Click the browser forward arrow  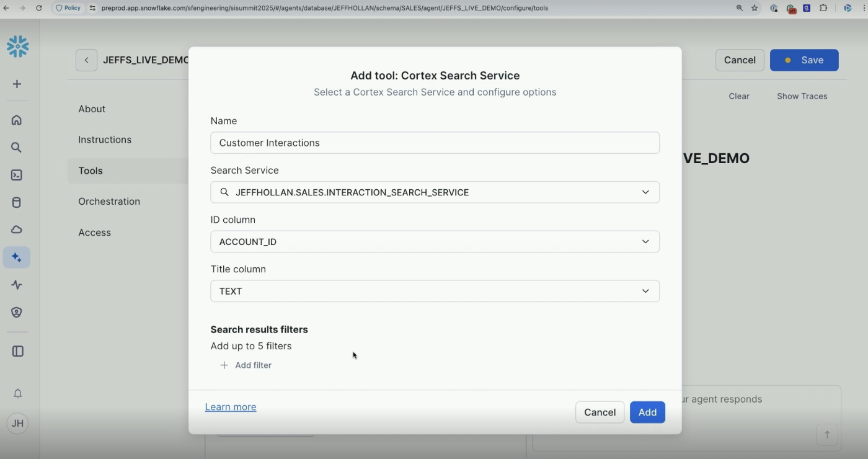pos(22,8)
